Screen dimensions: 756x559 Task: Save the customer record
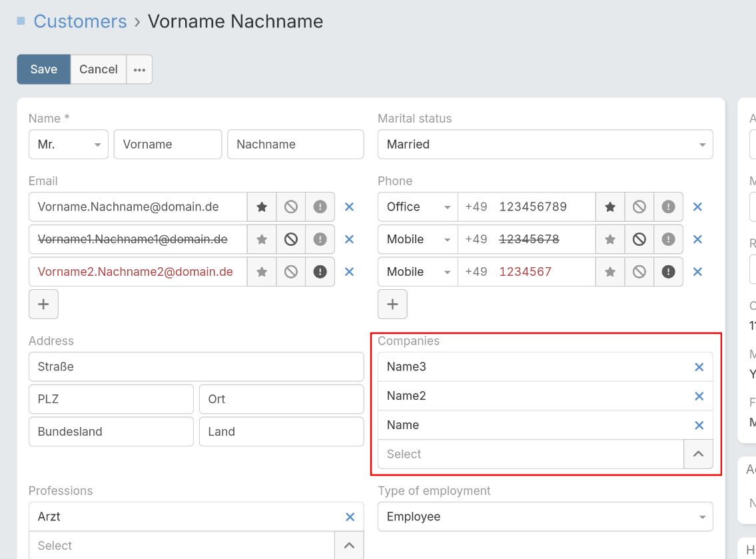click(44, 69)
